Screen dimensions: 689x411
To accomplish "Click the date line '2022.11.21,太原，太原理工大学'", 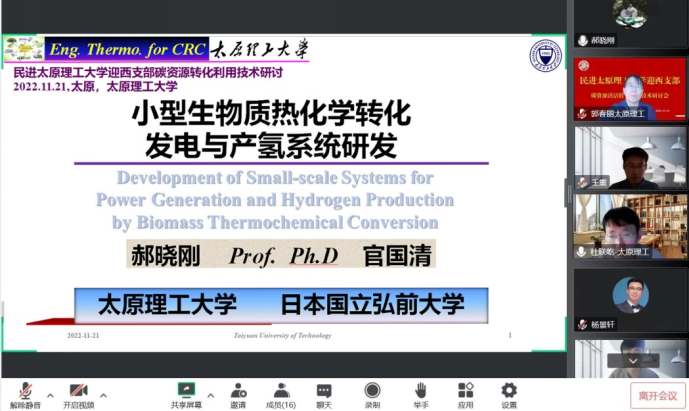I will coord(95,87).
